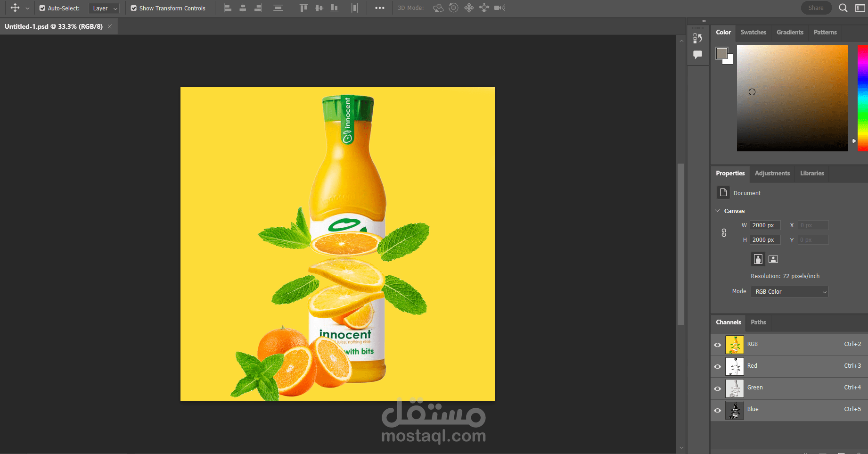Align horizontal centers of layers
The width and height of the screenshot is (868, 454).
[x=243, y=8]
